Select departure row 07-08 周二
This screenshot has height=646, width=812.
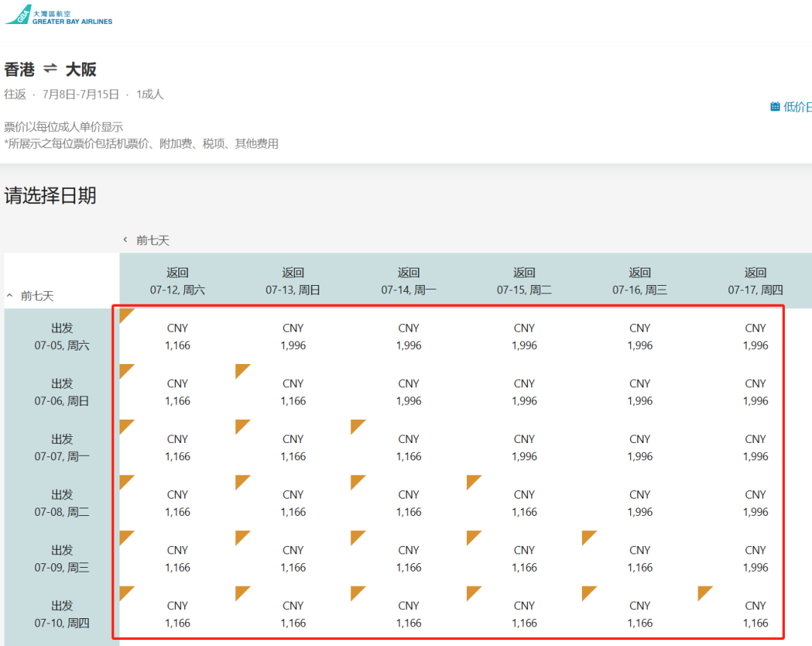point(62,503)
